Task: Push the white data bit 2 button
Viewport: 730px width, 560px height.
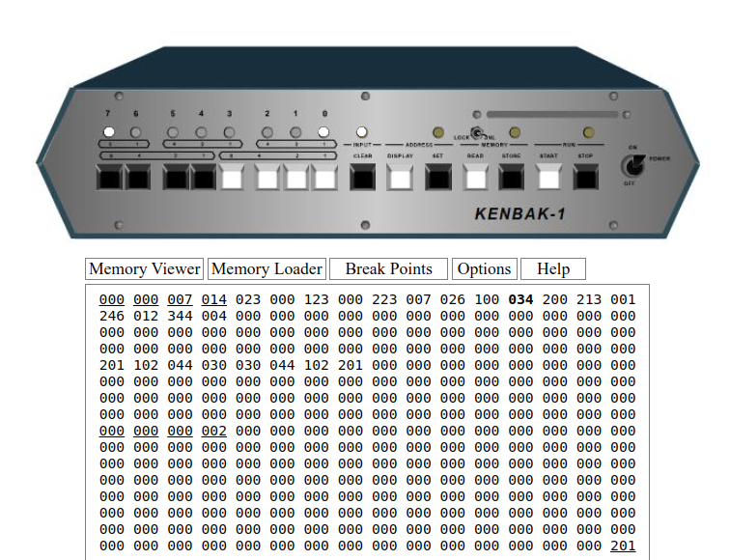Action: [267, 177]
